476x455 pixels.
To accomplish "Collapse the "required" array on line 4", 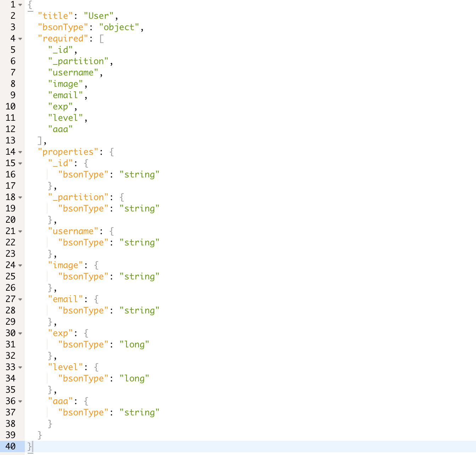I will pos(20,39).
